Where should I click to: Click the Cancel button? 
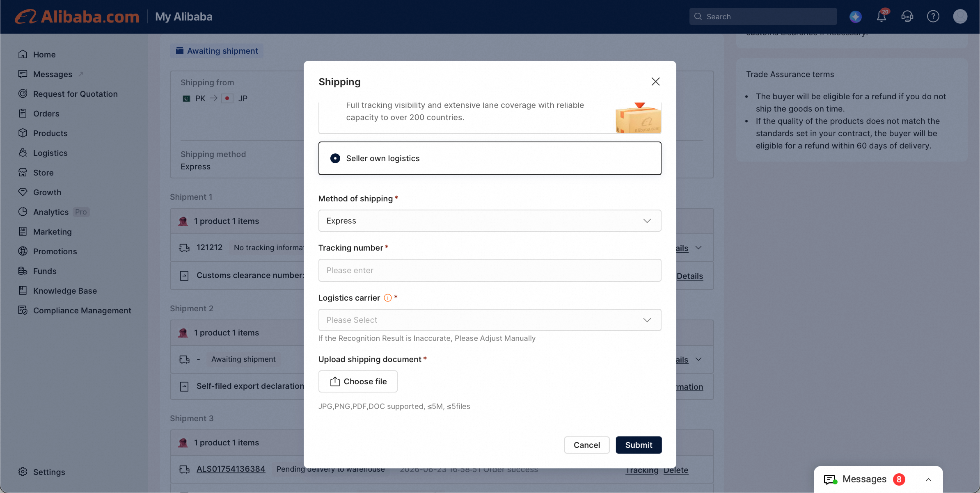(586, 445)
